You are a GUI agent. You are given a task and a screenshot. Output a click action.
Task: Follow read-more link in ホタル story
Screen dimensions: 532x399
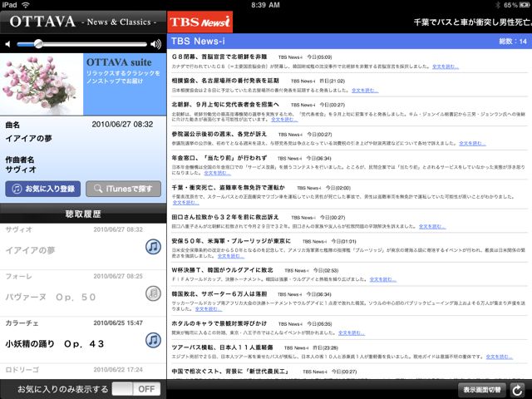[352, 332]
